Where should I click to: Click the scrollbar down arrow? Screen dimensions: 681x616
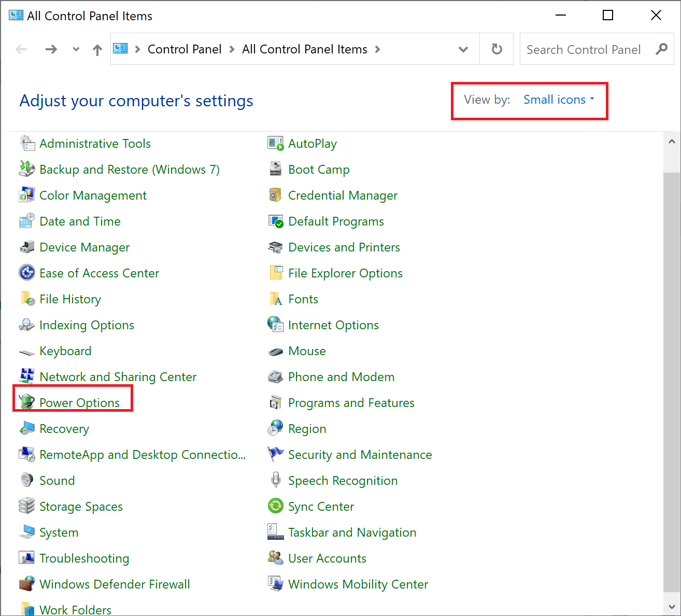[672, 606]
